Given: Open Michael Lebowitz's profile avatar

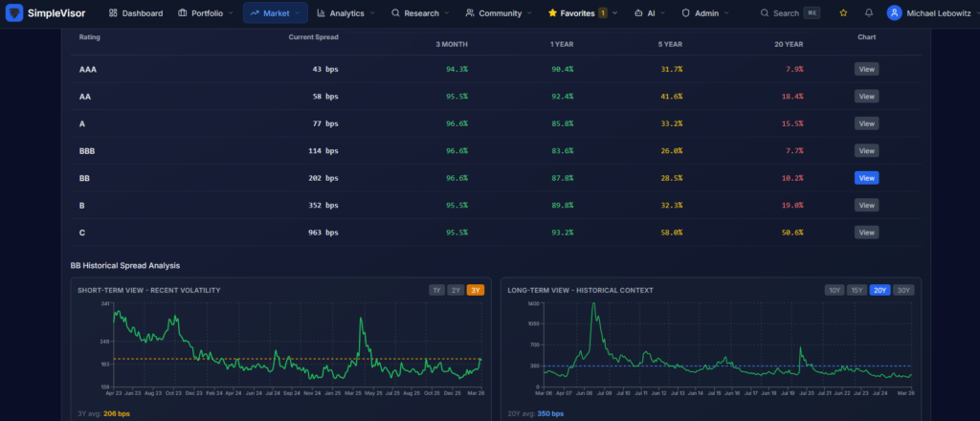Looking at the screenshot, I should 894,13.
